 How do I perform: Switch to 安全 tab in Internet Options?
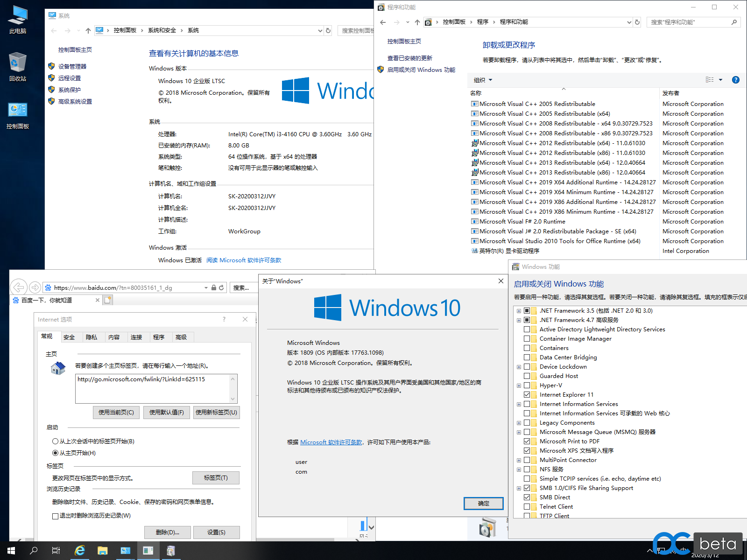pos(69,337)
